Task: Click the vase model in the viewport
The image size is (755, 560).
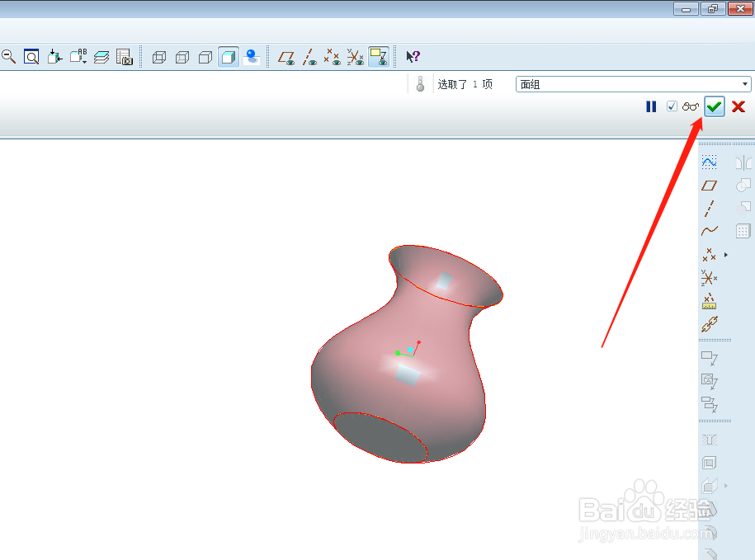Action: click(x=407, y=354)
